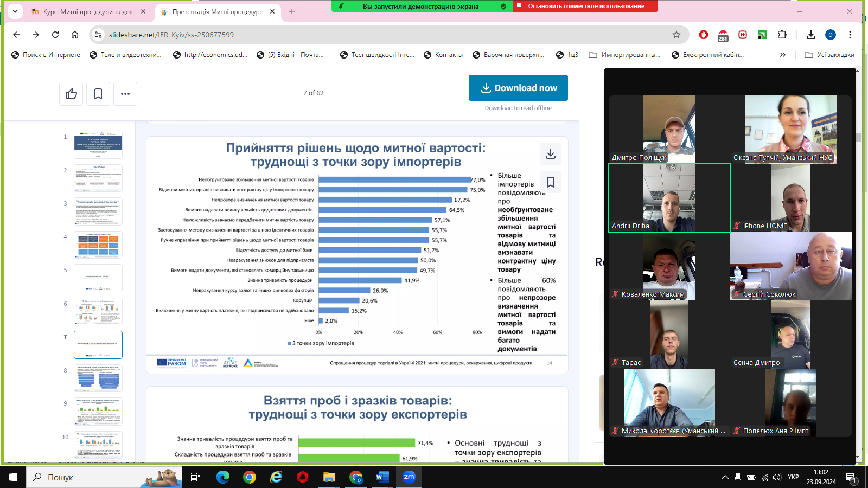The width and height of the screenshot is (868, 488).
Task: Open the taskbar clock showing 13:02
Action: 821,477
